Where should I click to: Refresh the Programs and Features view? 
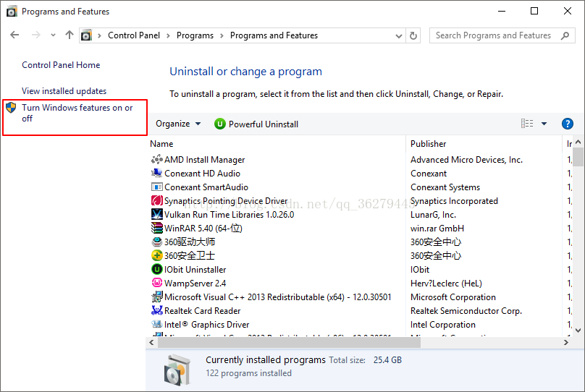pyautogui.click(x=413, y=35)
